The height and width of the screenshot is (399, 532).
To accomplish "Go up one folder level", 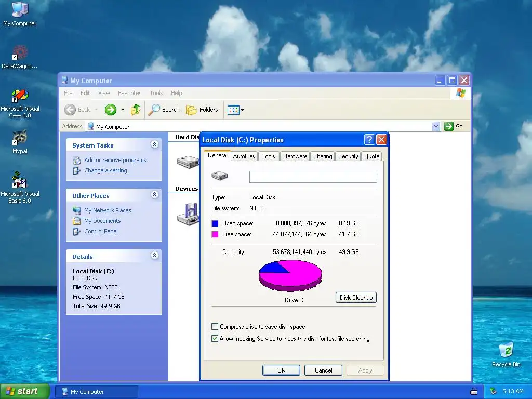I will click(136, 110).
